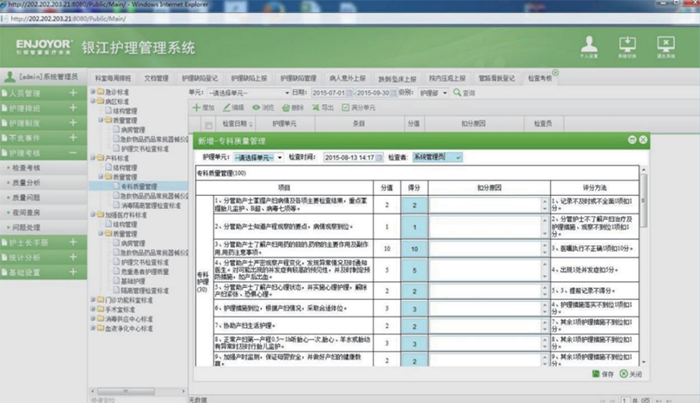Click the browser address bar URL
The image size is (700, 403).
pos(68,19)
